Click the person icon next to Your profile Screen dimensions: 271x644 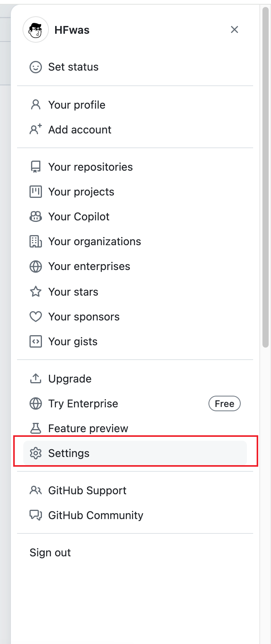click(36, 105)
